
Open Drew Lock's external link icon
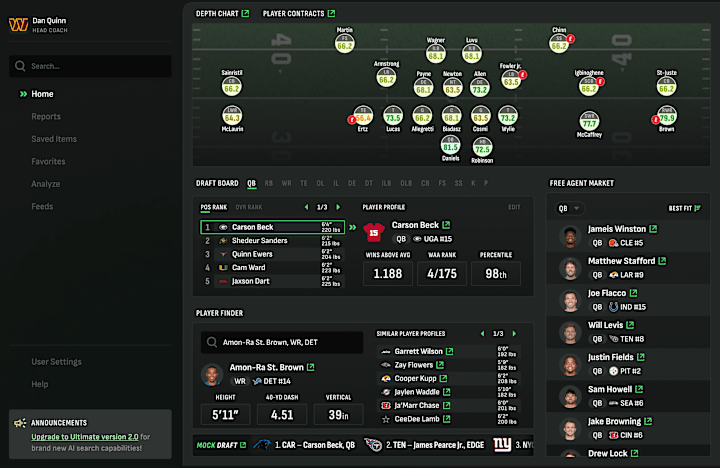(634, 453)
